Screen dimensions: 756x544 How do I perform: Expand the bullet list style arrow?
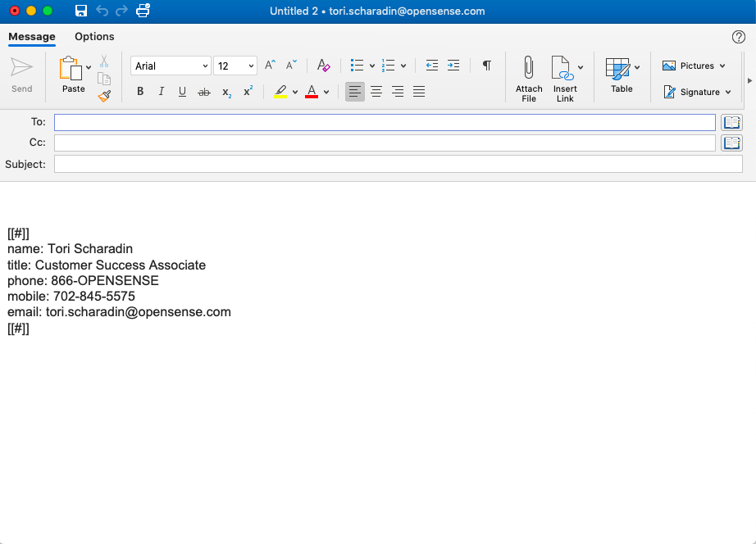point(372,66)
